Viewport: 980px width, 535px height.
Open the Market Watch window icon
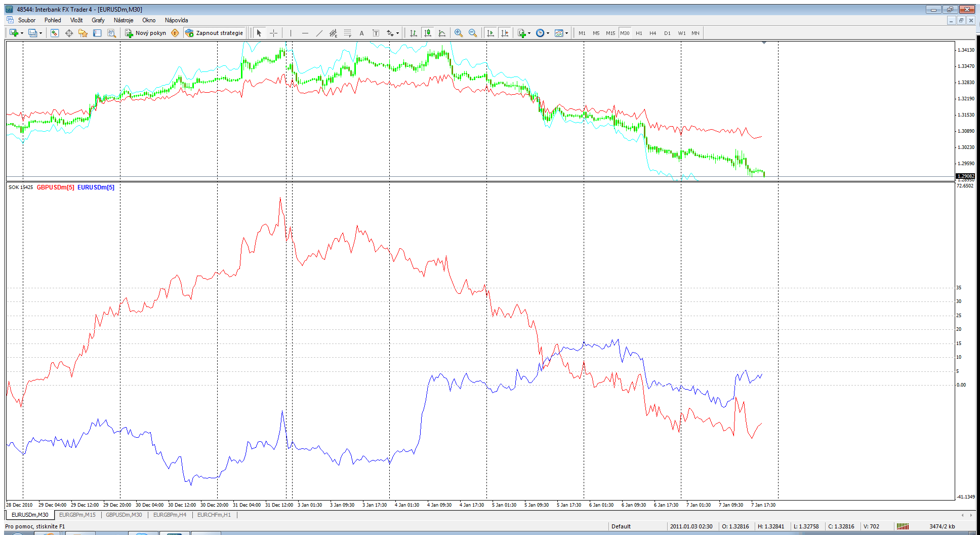[55, 33]
